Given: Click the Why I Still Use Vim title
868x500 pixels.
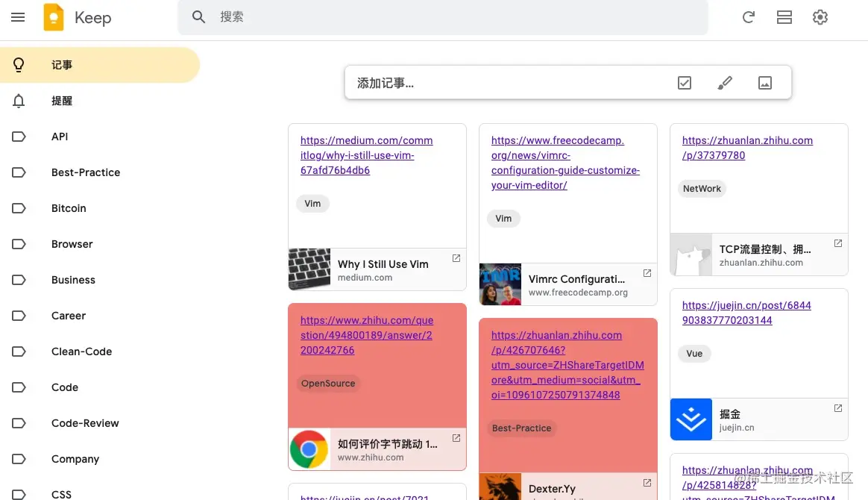Looking at the screenshot, I should 383,264.
